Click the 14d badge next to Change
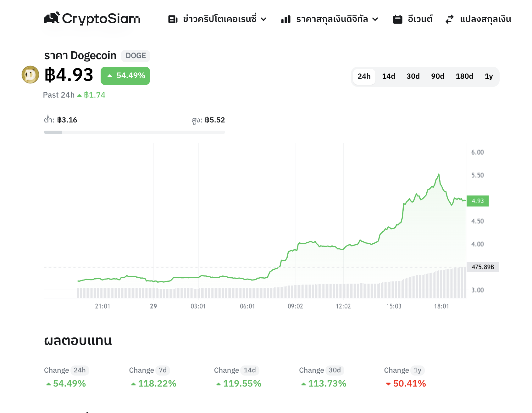 (250, 370)
